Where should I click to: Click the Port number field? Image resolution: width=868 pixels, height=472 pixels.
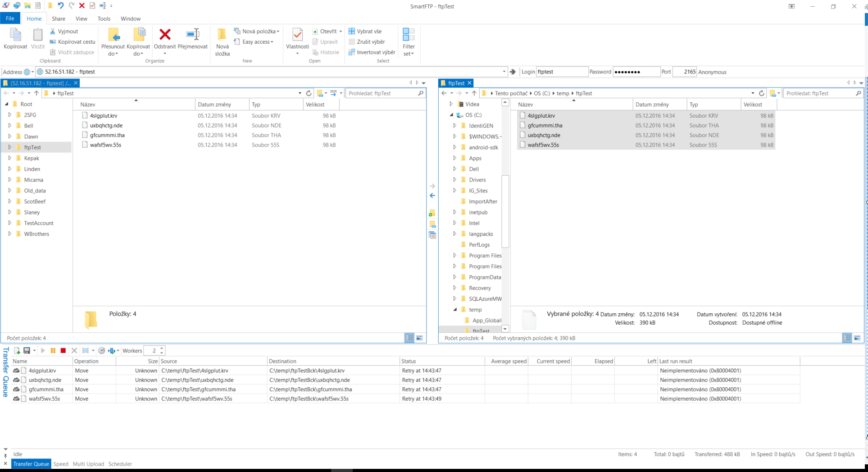coord(685,72)
